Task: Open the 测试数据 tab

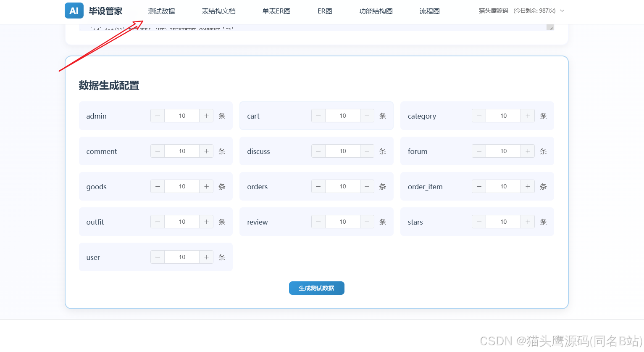Action: (x=161, y=11)
